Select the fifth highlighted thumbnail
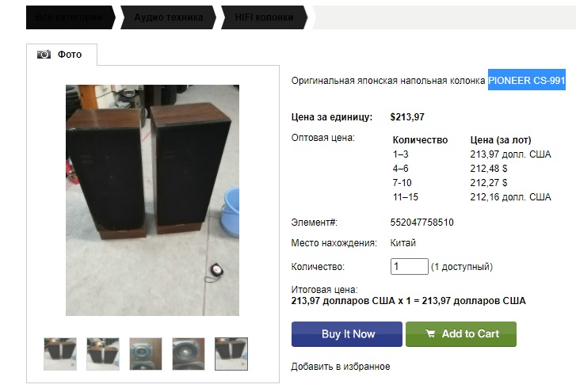The image size is (576, 392). point(231,354)
